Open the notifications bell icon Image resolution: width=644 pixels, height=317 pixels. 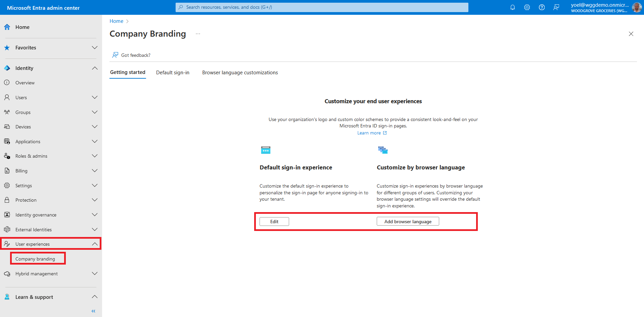click(512, 7)
